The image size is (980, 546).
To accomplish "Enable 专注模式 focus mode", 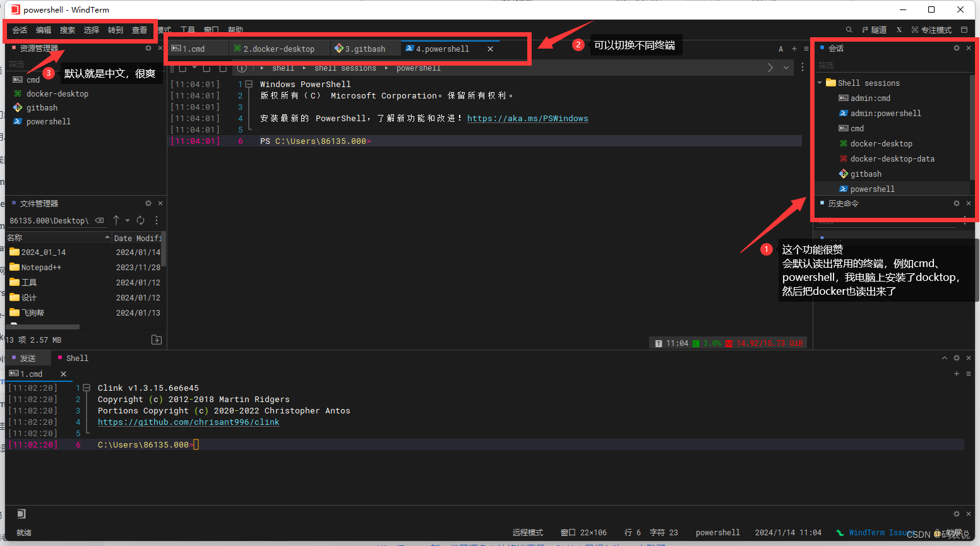I will pyautogui.click(x=931, y=30).
